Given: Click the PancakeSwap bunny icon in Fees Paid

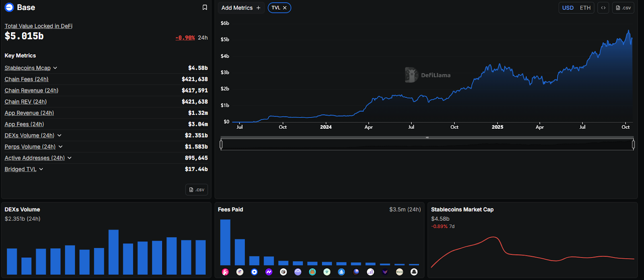Looking at the screenshot, I should 312,272.
